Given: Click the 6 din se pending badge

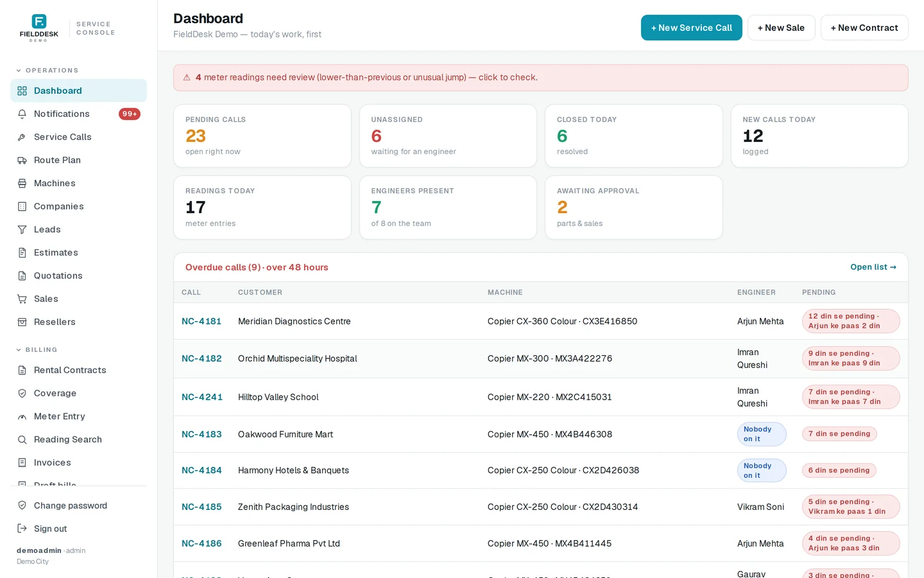Looking at the screenshot, I should 839,470.
